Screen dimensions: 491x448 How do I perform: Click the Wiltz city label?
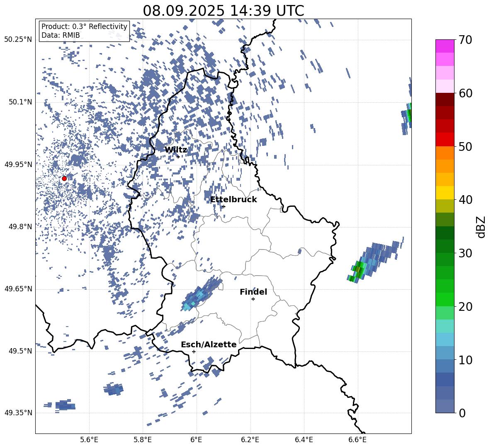tap(176, 150)
